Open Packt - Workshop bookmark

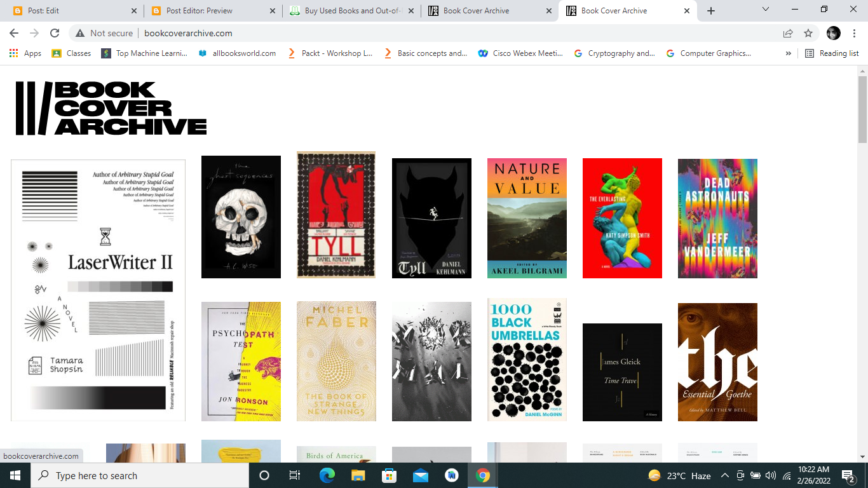(x=330, y=53)
